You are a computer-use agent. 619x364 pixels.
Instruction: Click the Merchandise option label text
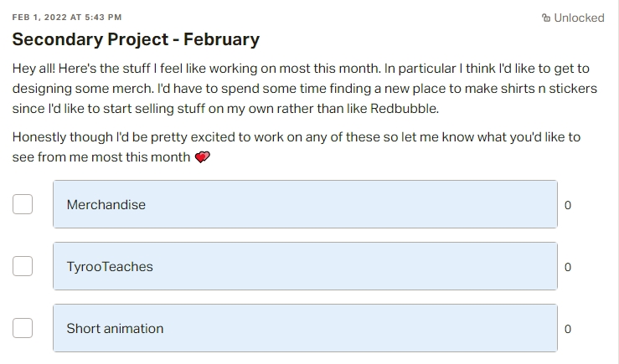coord(106,204)
